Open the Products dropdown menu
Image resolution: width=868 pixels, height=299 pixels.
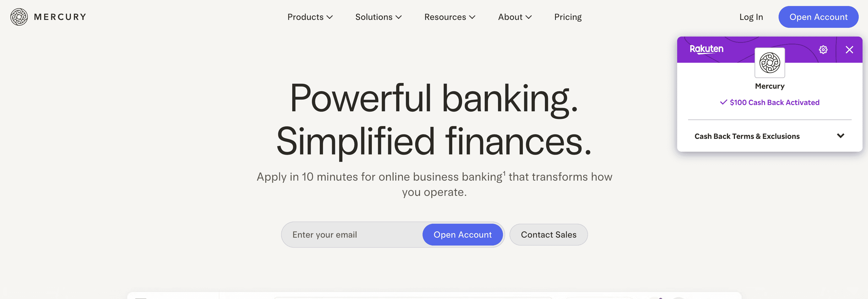coord(310,17)
